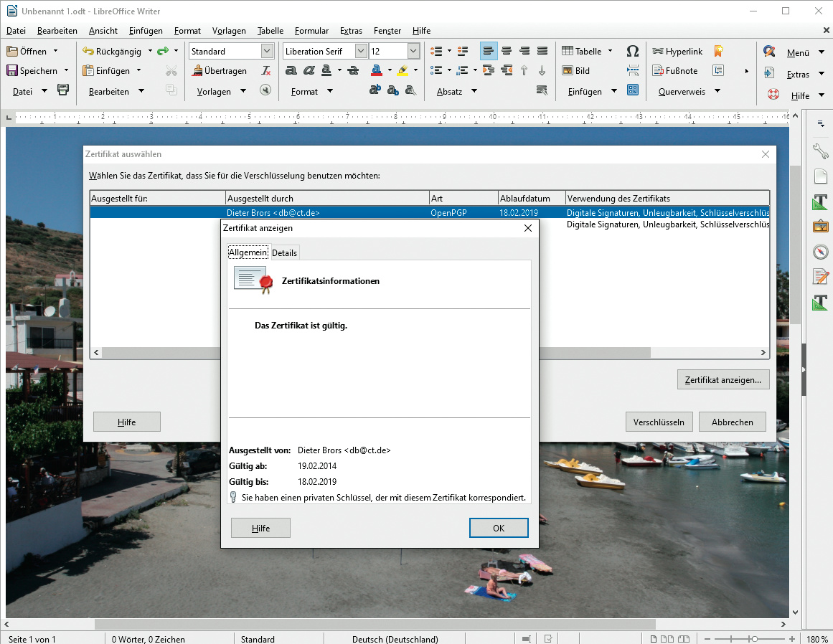Open the font size dropdown
833x644 pixels.
(x=413, y=52)
